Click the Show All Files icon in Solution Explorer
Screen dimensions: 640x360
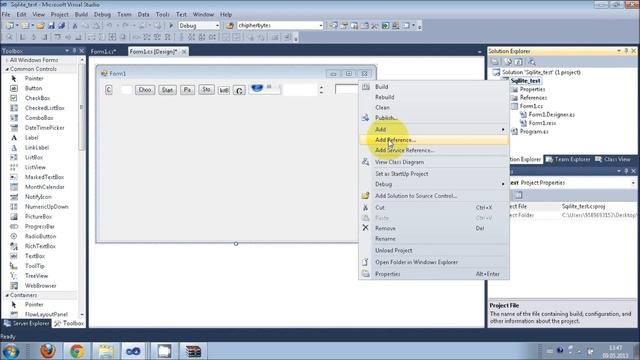[x=508, y=62]
